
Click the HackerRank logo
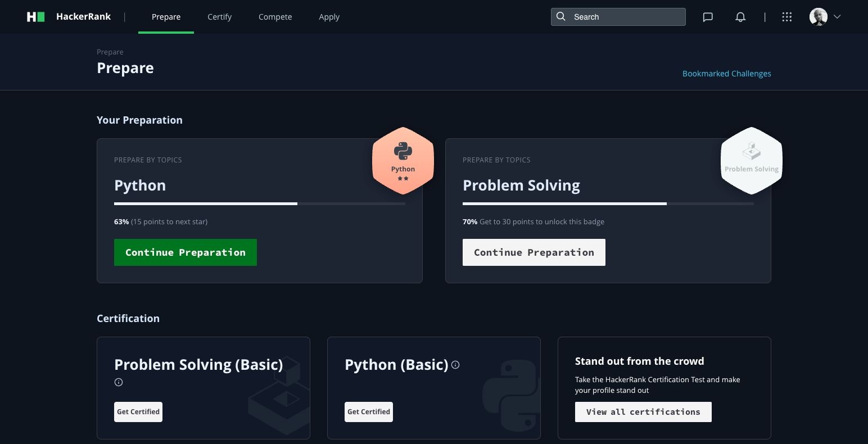click(x=35, y=16)
